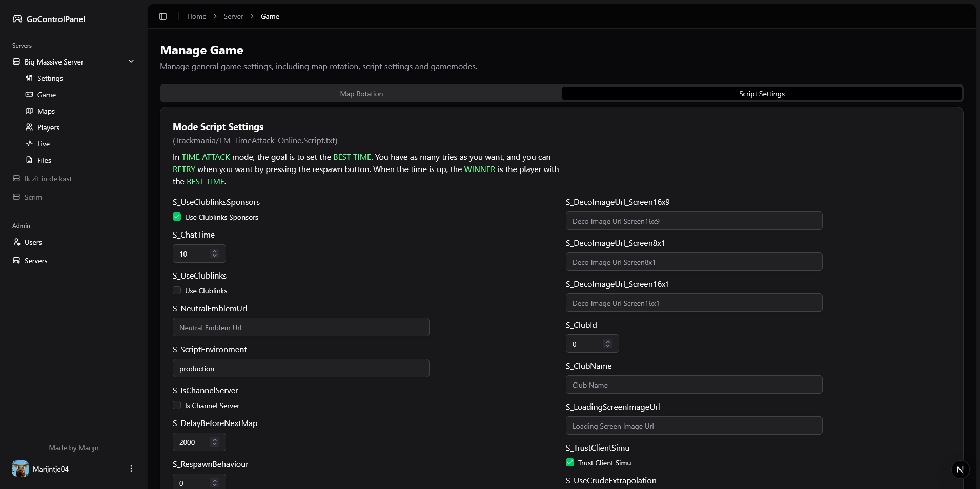Click the Game breadcrumb item
This screenshot has height=489, width=980.
pyautogui.click(x=270, y=16)
